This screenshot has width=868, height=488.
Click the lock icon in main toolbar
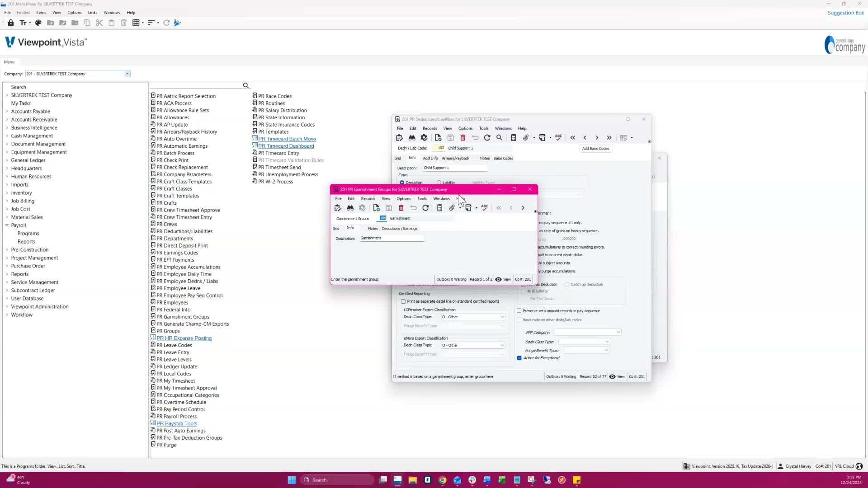pos(11,23)
